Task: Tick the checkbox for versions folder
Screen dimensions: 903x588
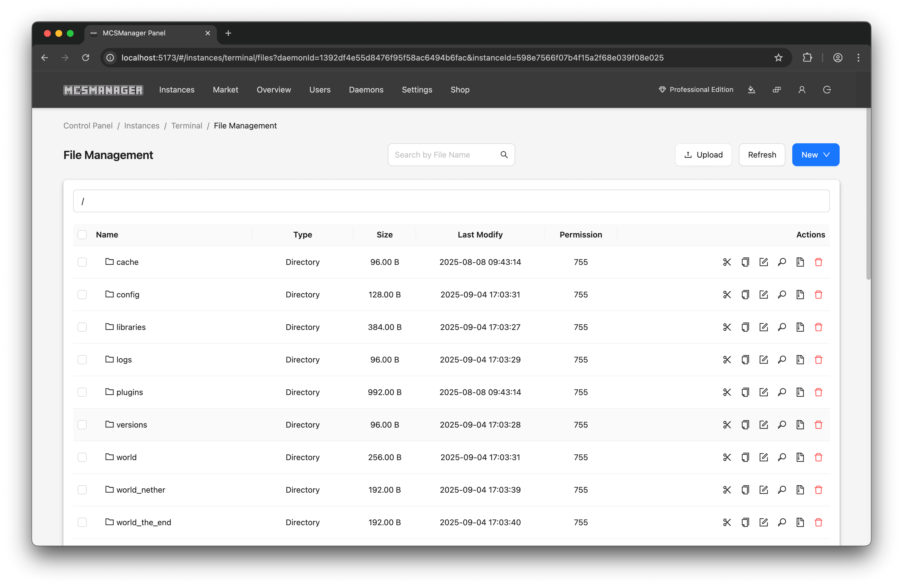Action: tap(82, 425)
